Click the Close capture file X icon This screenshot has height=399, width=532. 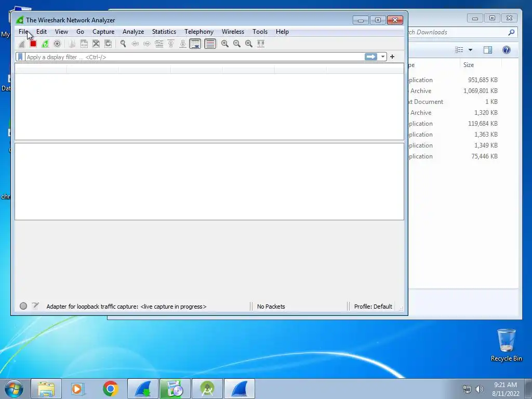click(96, 44)
